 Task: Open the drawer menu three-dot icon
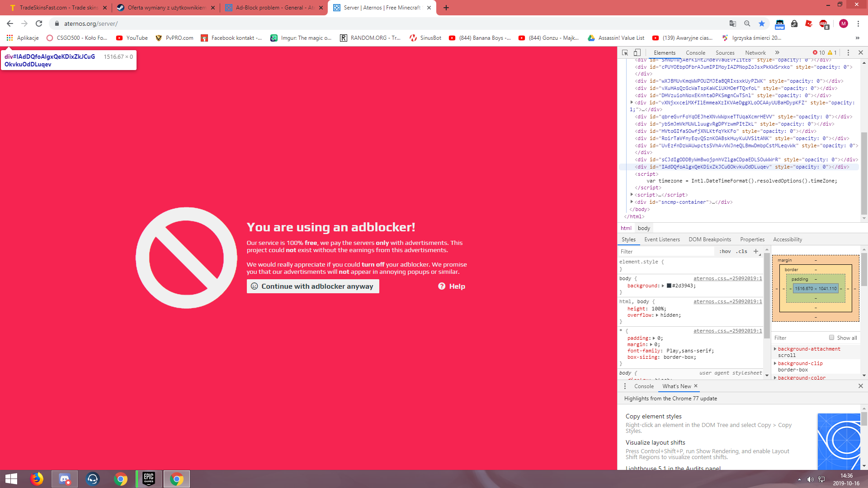pos(625,386)
